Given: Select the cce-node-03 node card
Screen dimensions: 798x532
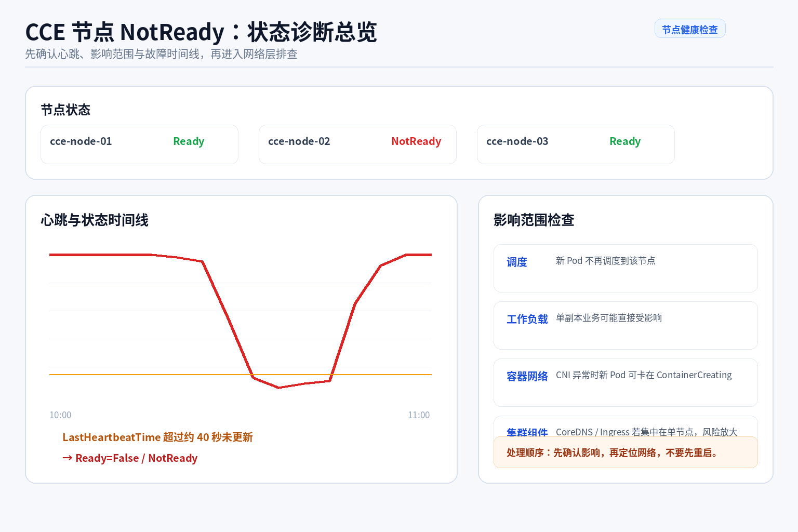Looking at the screenshot, I should (576, 144).
